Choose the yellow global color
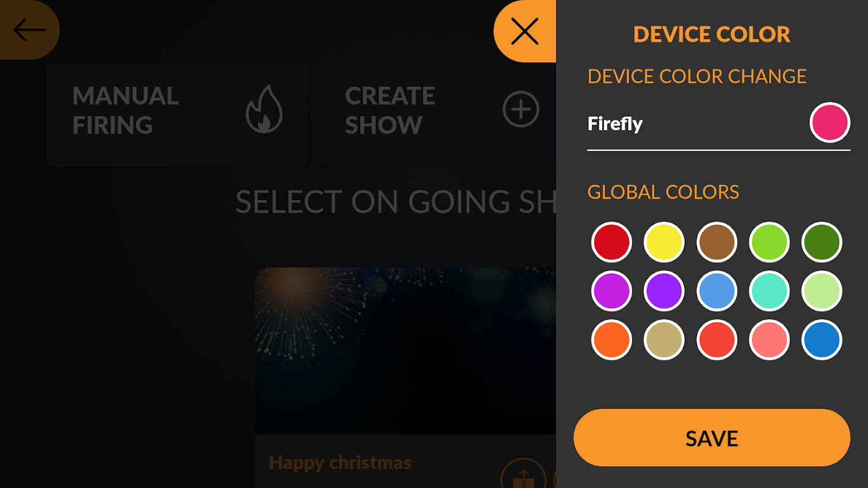Screen dimensions: 868x488 point(664,242)
